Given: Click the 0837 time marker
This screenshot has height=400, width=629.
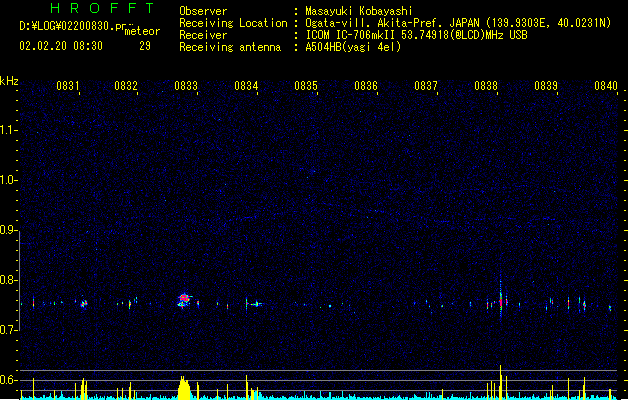Looking at the screenshot, I should tap(426, 86).
